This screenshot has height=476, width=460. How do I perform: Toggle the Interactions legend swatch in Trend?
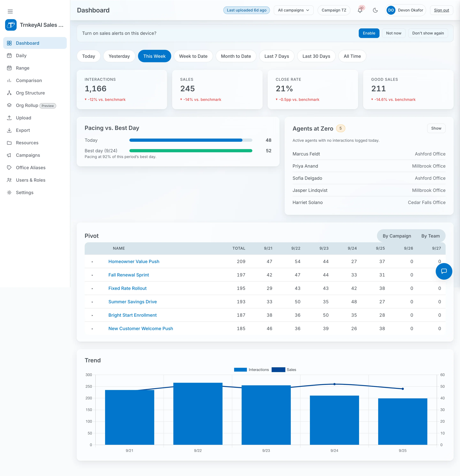pyautogui.click(x=240, y=370)
